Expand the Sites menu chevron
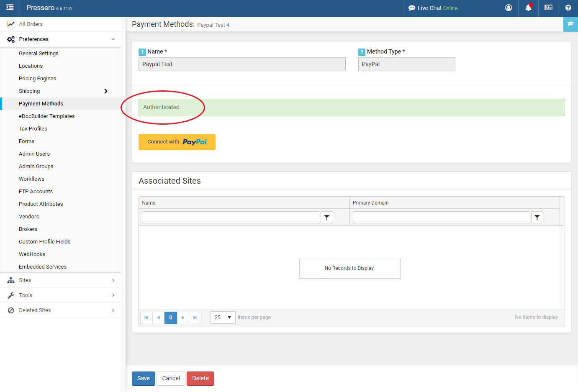The height and width of the screenshot is (392, 578). coord(113,280)
